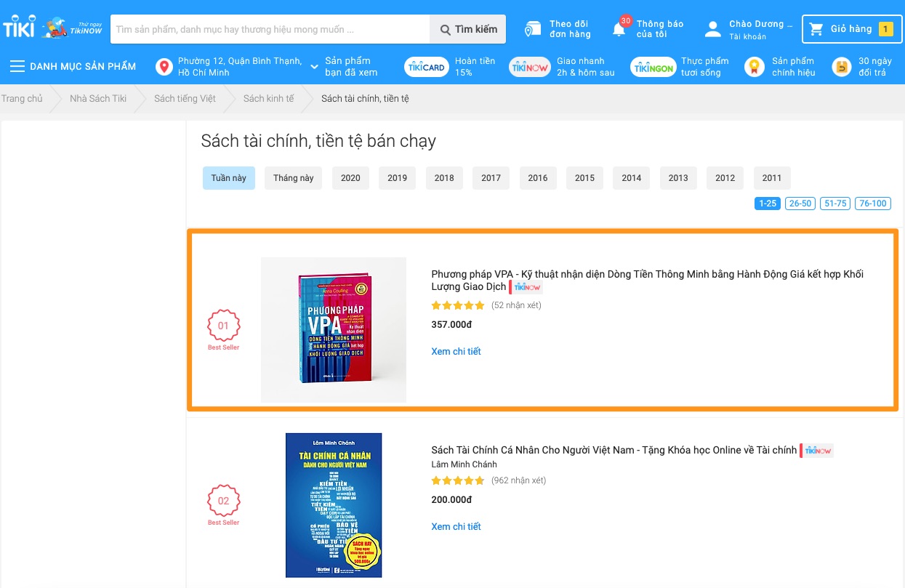The height and width of the screenshot is (588, 905).
Task: Open Xem chi tiết for the VPA book
Action: coord(456,351)
